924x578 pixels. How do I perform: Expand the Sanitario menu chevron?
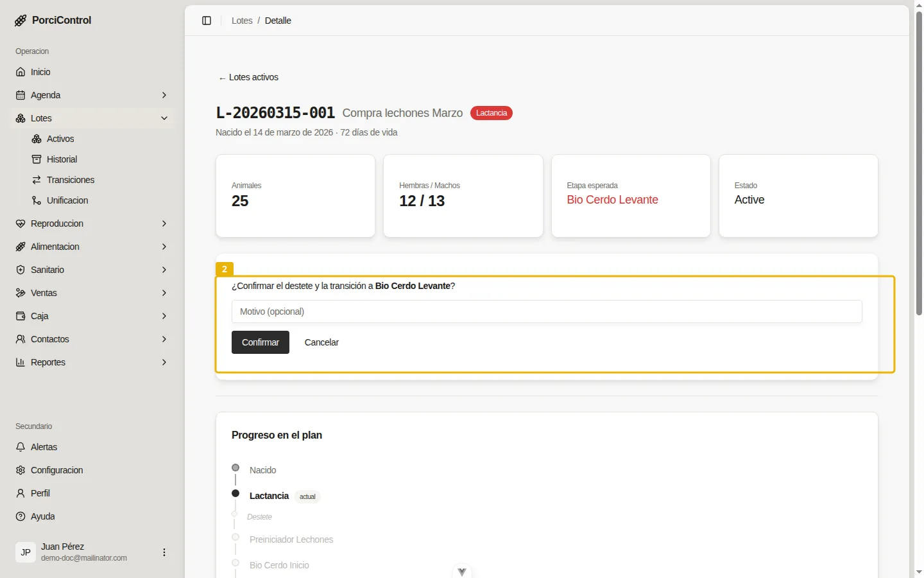(x=164, y=270)
